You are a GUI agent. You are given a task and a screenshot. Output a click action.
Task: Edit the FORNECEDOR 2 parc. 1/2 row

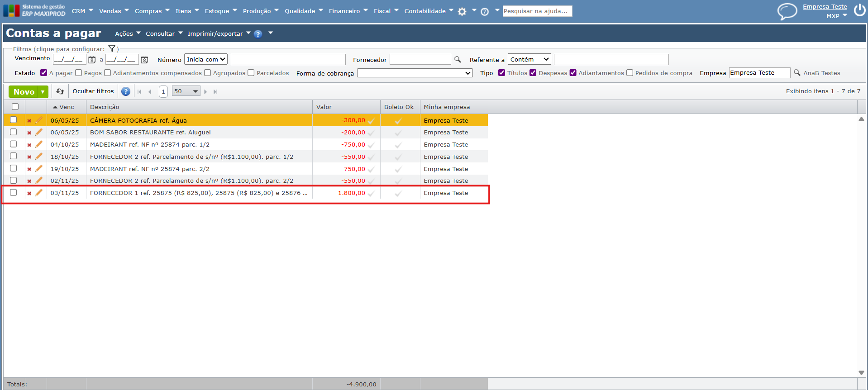point(39,157)
